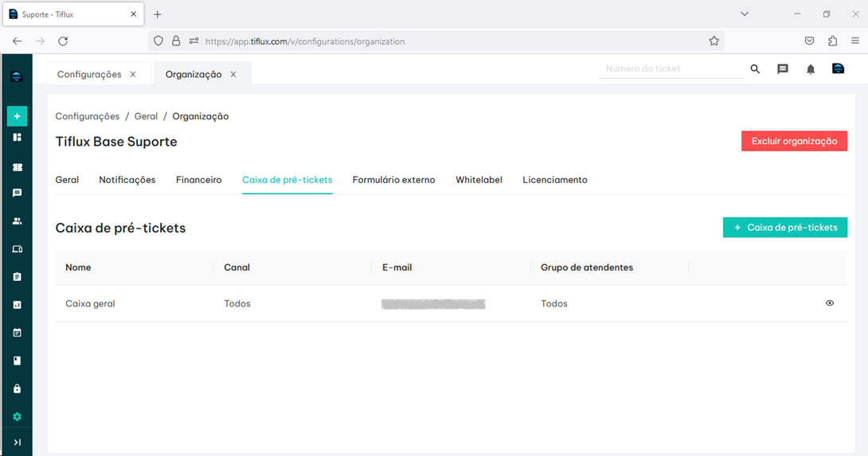
Task: Open the user profile avatar menu
Action: coord(838,69)
